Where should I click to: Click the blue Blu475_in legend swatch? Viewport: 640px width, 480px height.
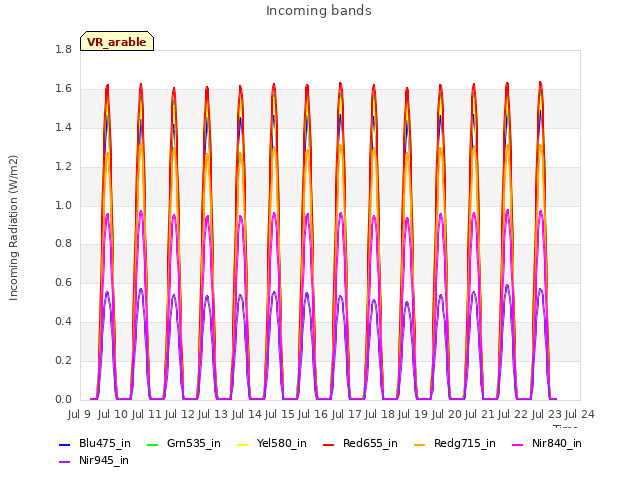pyautogui.click(x=65, y=444)
